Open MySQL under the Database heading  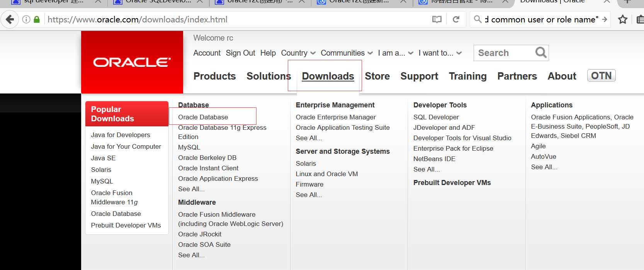[x=189, y=147]
